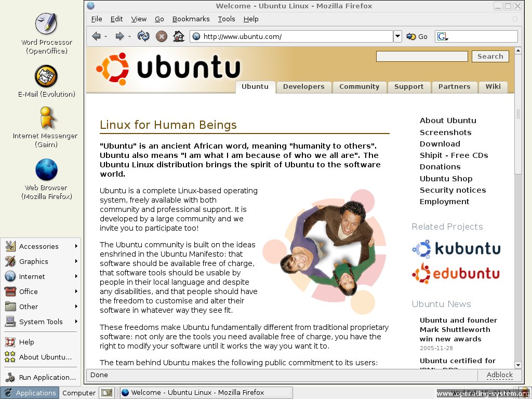
Task: Click the Ubuntu logo on the webpage
Action: pyautogui.click(x=168, y=68)
